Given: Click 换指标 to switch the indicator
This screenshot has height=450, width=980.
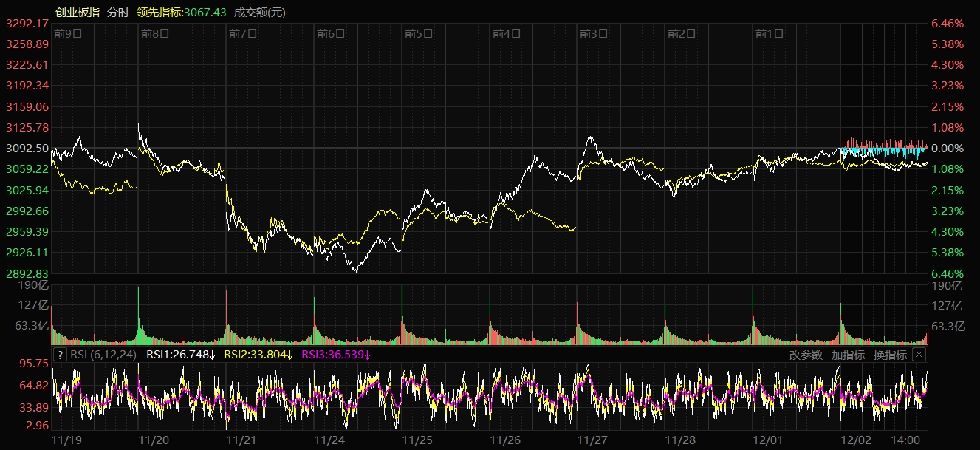Looking at the screenshot, I should (x=890, y=355).
